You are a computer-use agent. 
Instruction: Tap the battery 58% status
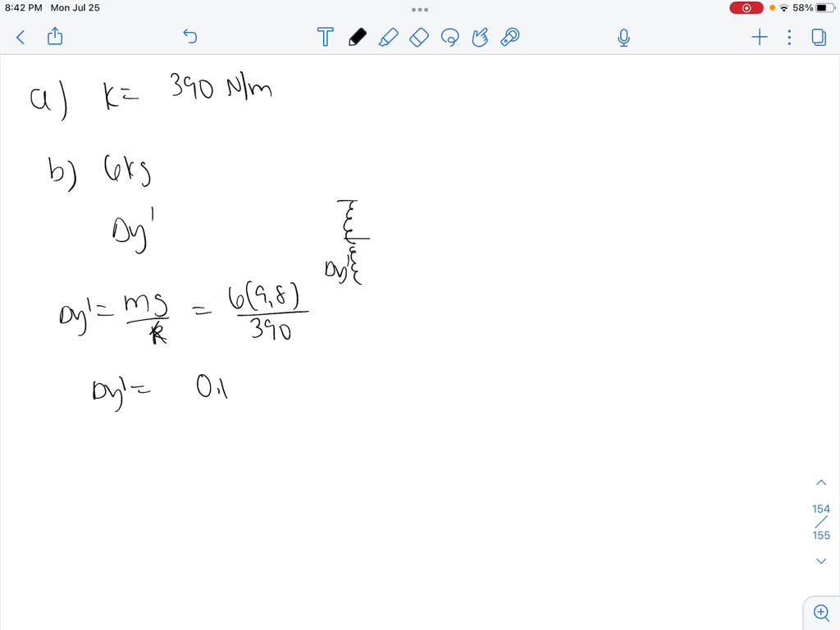pyautogui.click(x=814, y=8)
